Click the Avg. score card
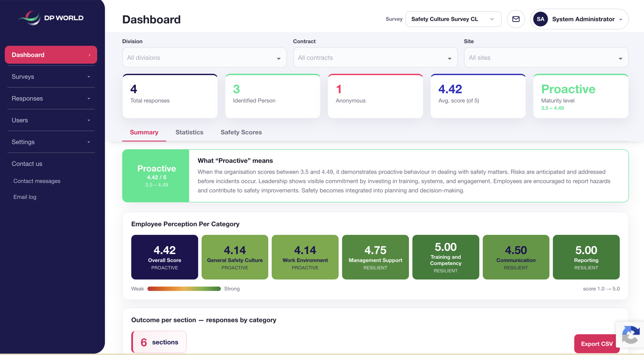644x355 pixels. tap(478, 96)
